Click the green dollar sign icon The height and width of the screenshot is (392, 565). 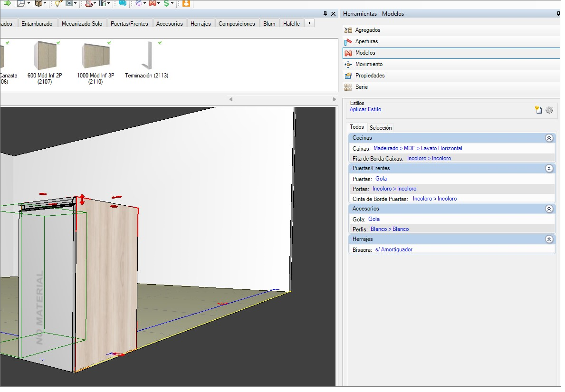pos(166,3)
